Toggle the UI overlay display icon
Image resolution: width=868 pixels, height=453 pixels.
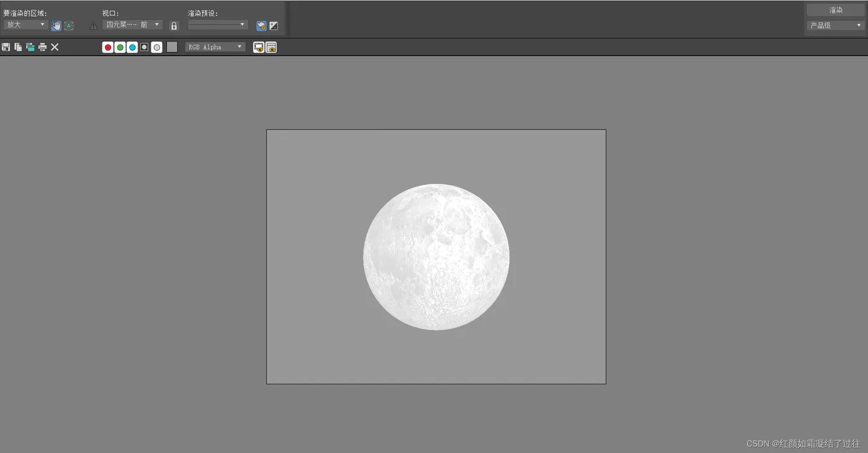point(259,47)
